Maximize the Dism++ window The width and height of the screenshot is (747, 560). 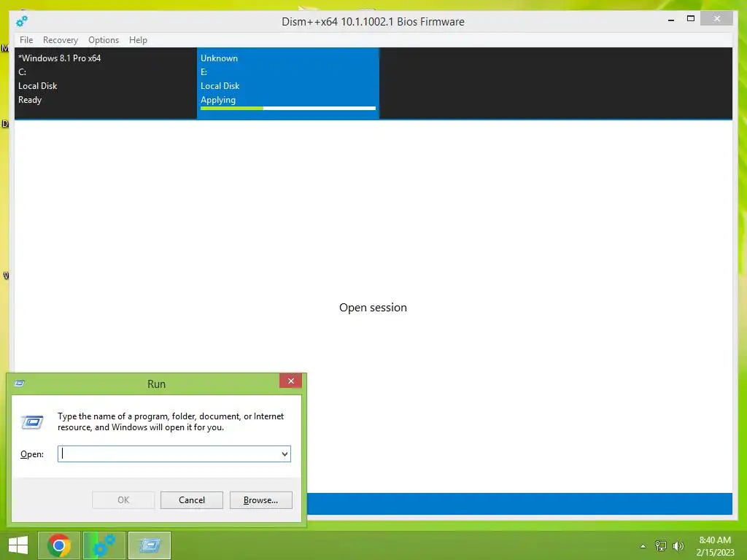point(691,18)
